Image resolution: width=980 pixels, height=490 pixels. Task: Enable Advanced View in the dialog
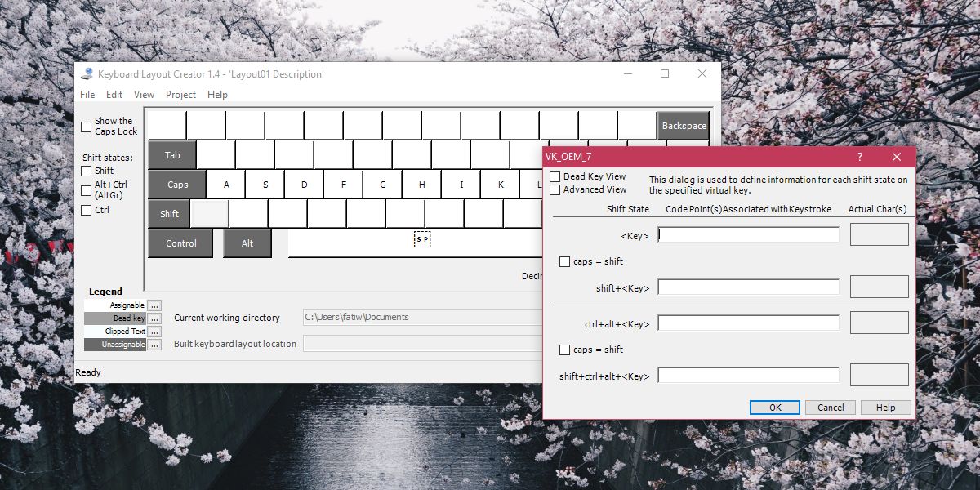click(556, 189)
